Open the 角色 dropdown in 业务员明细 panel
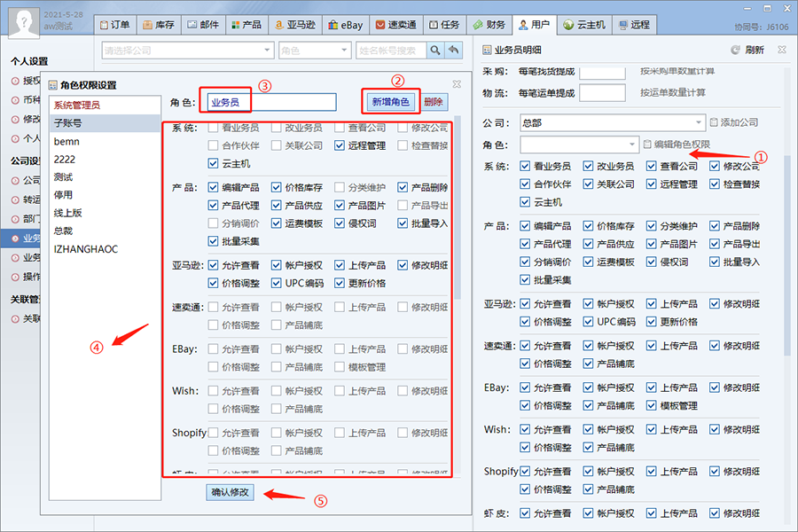This screenshot has height=532, width=798. coord(632,145)
